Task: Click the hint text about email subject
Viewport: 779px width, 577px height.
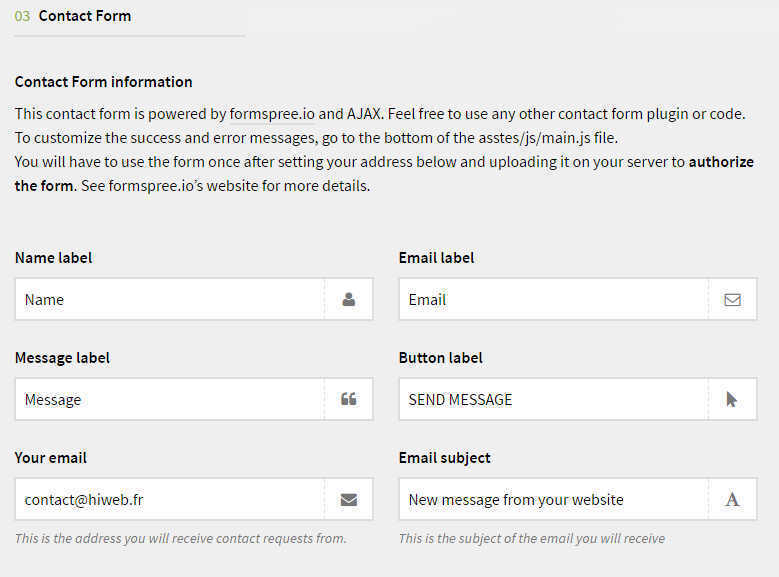Action: tap(531, 538)
